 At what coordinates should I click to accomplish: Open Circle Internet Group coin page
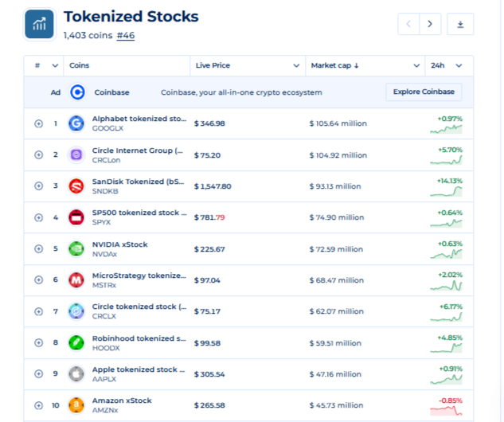point(138,150)
